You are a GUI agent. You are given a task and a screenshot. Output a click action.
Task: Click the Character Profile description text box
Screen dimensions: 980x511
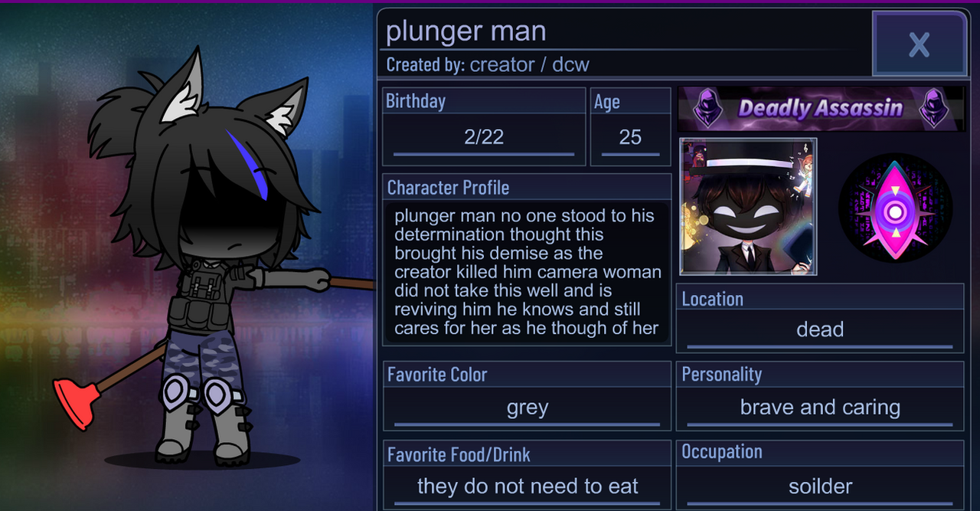click(x=527, y=272)
